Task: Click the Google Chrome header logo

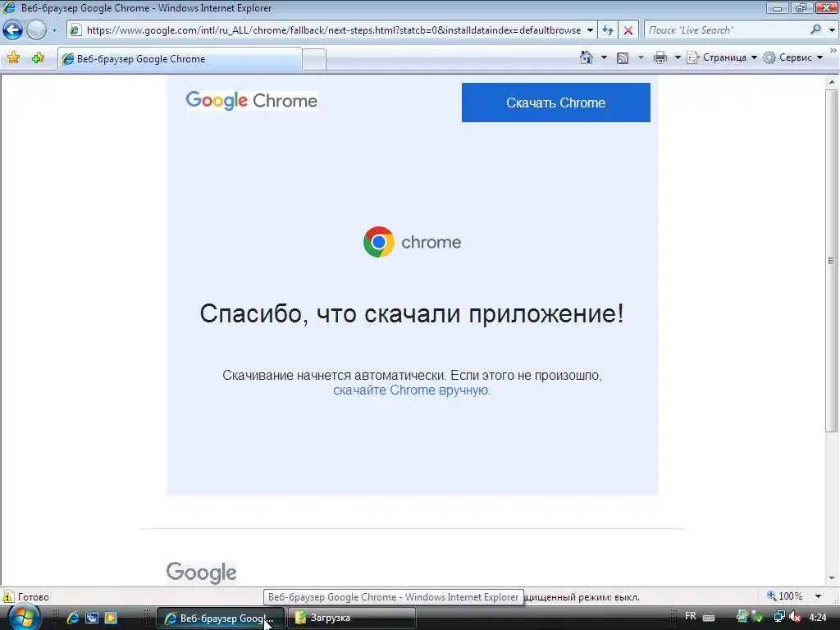Action: [251, 101]
